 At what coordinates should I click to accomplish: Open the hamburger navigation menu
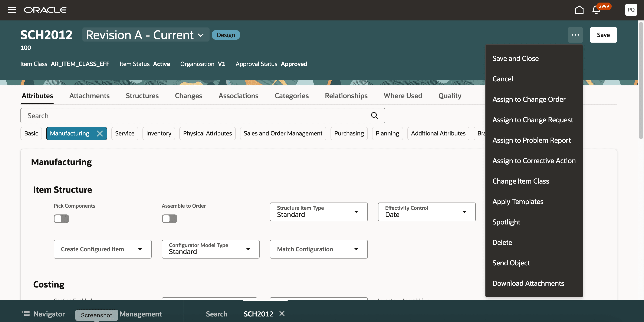tap(12, 10)
